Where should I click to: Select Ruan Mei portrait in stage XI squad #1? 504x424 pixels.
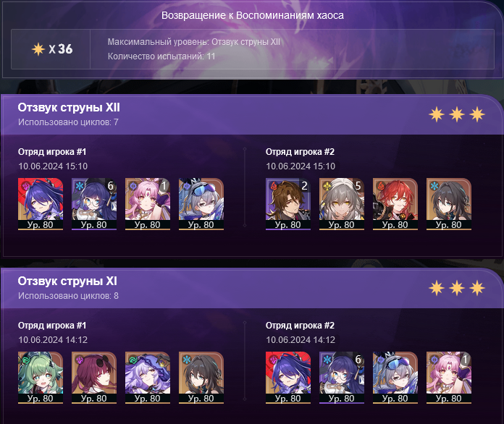point(201,378)
